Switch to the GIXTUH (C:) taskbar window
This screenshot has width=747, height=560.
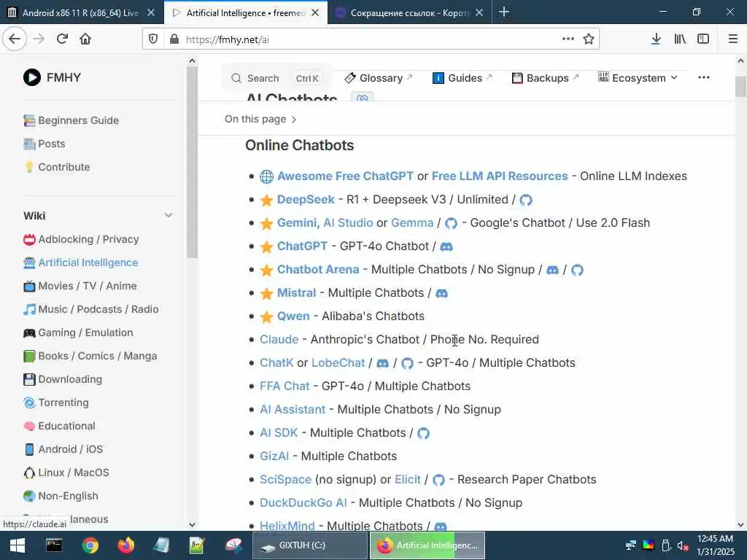coord(310,545)
